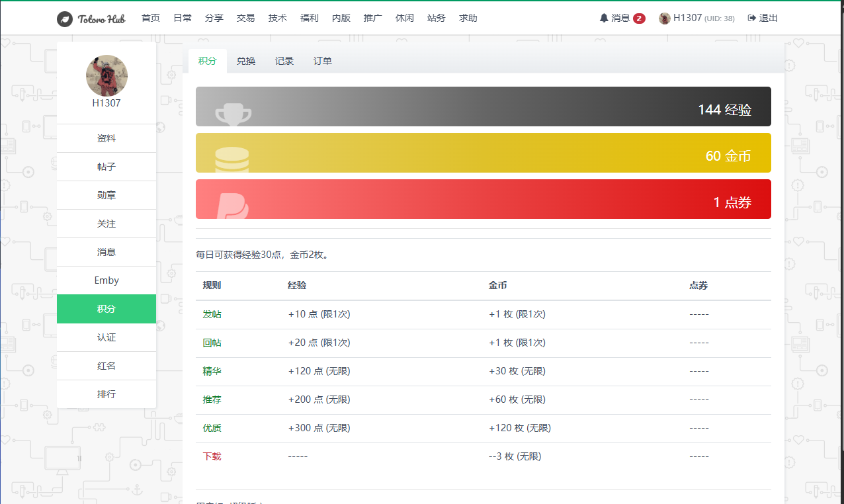Click the yellow 60 金币 bar
The image size is (844, 504).
pyautogui.click(x=484, y=153)
